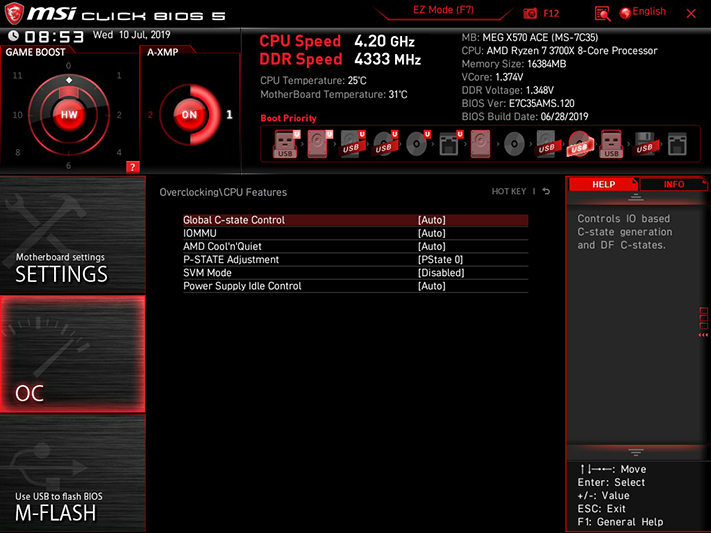Click the MSI dragon shield logo
Viewport: 711px width, 533px height.
click(13, 14)
